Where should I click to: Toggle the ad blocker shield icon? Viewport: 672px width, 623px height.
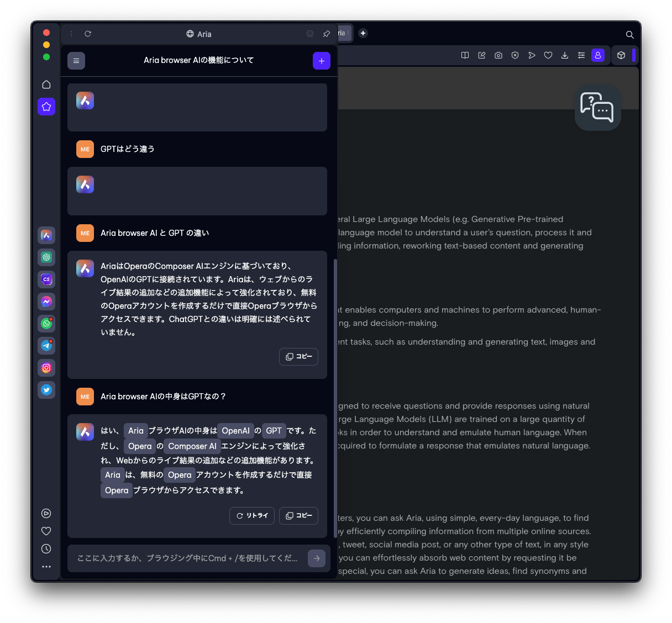[515, 55]
